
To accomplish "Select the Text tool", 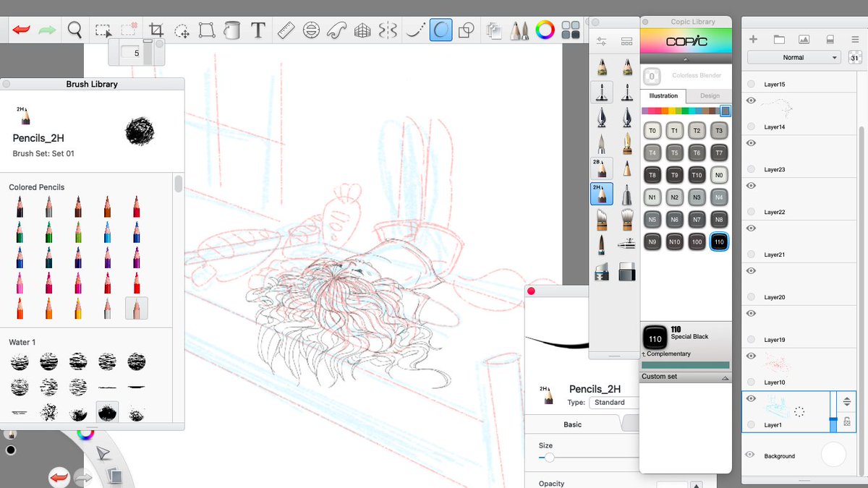I will point(258,30).
